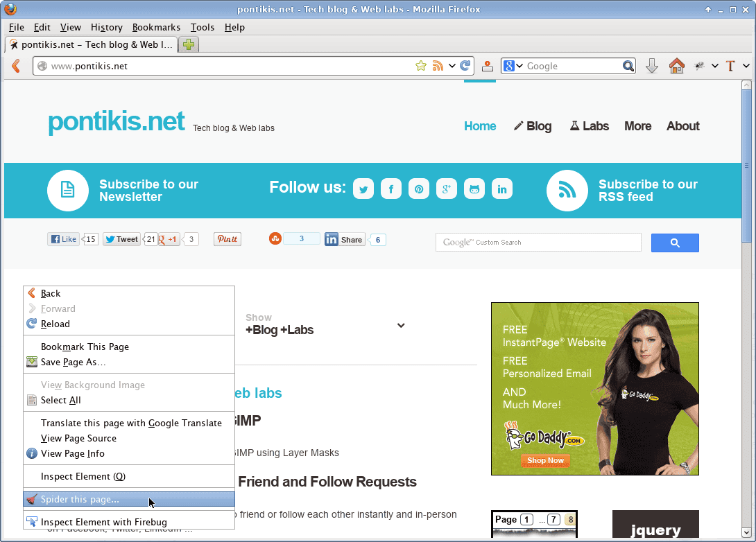756x542 pixels.
Task: Choose View Page Source
Action: pos(129,439)
